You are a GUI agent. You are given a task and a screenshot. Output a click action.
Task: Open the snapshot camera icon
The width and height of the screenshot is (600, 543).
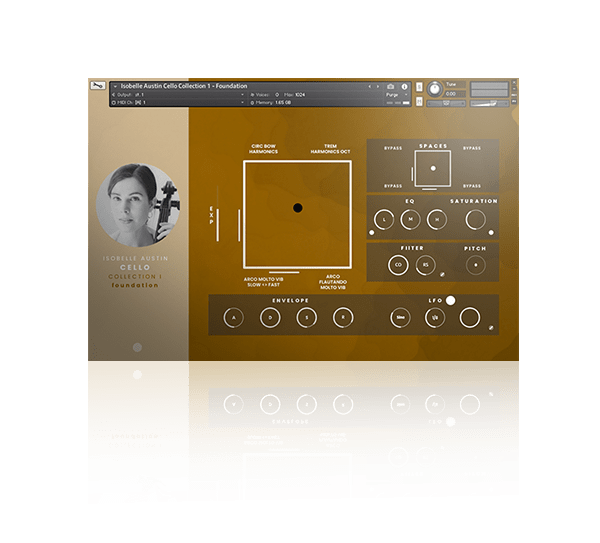tap(390, 86)
